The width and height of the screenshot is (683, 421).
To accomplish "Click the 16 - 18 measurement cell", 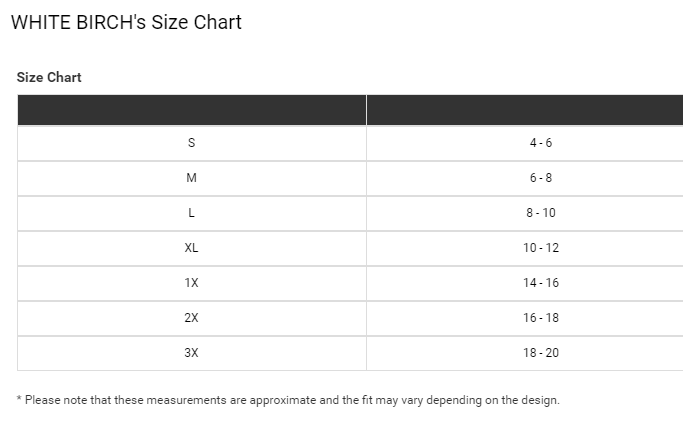I will 541,318.
